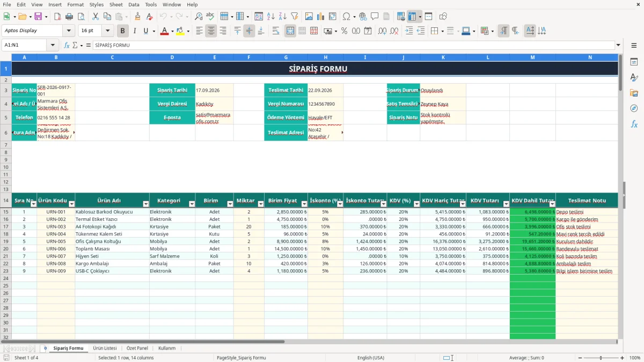
Task: Expand the formula bar
Action: 619,46
